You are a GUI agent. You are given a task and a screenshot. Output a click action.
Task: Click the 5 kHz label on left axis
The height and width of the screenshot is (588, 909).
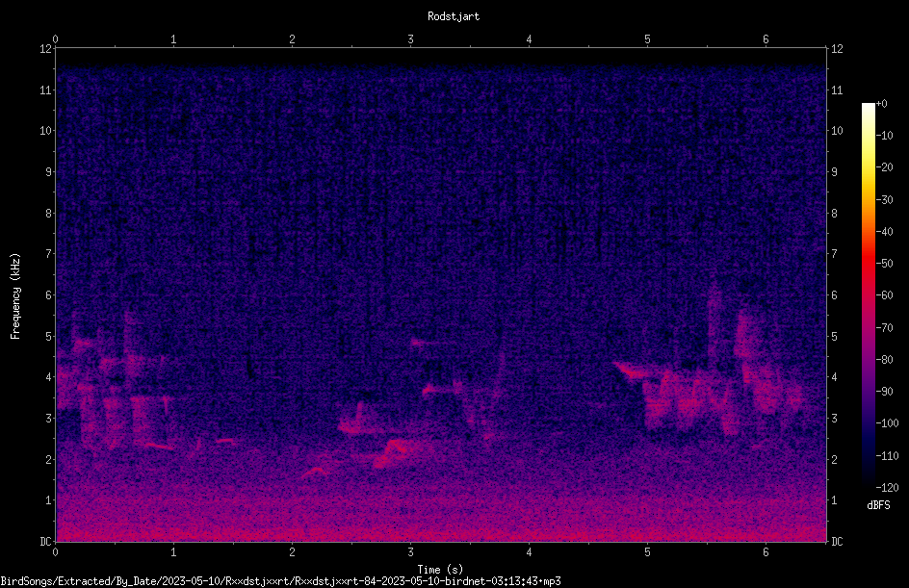click(x=49, y=336)
